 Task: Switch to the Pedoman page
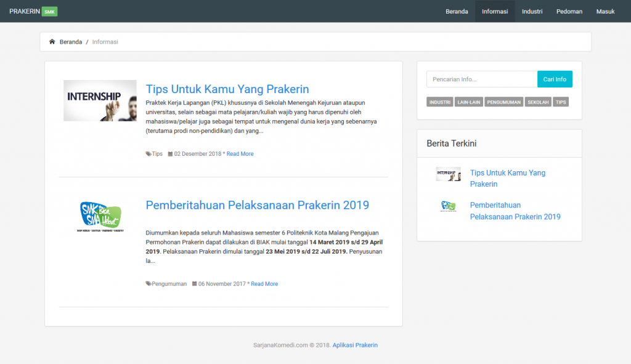[x=569, y=11]
